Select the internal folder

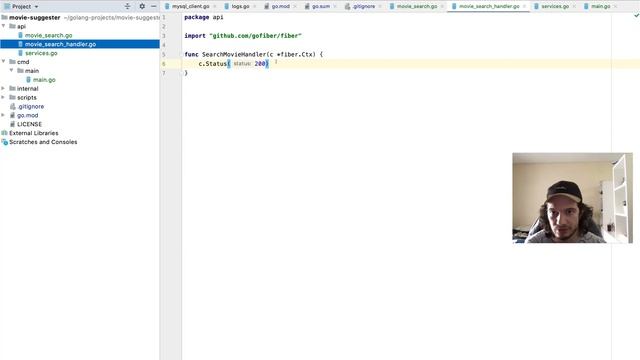27,89
